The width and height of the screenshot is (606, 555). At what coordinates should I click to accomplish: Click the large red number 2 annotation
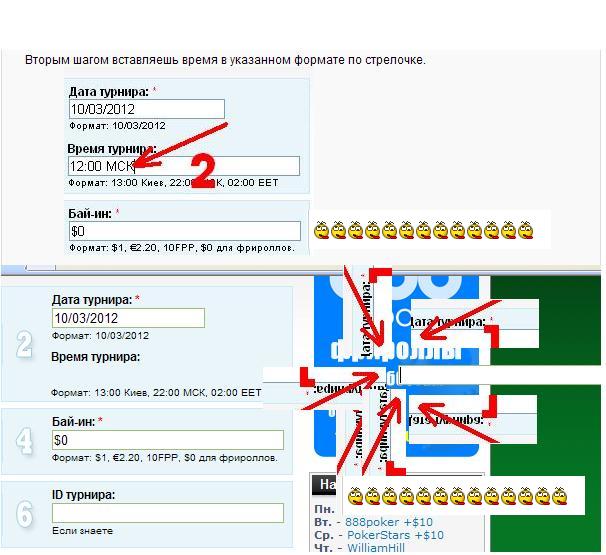[x=203, y=172]
